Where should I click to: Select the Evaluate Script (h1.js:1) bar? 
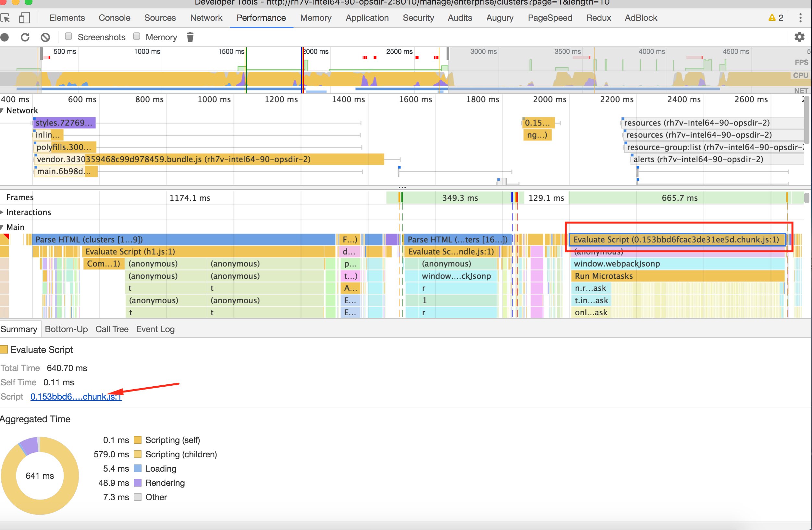pos(203,252)
